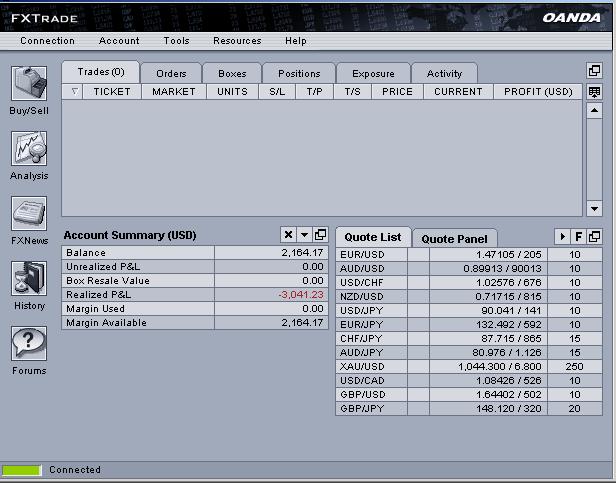Open the Resources menu

coord(237,40)
